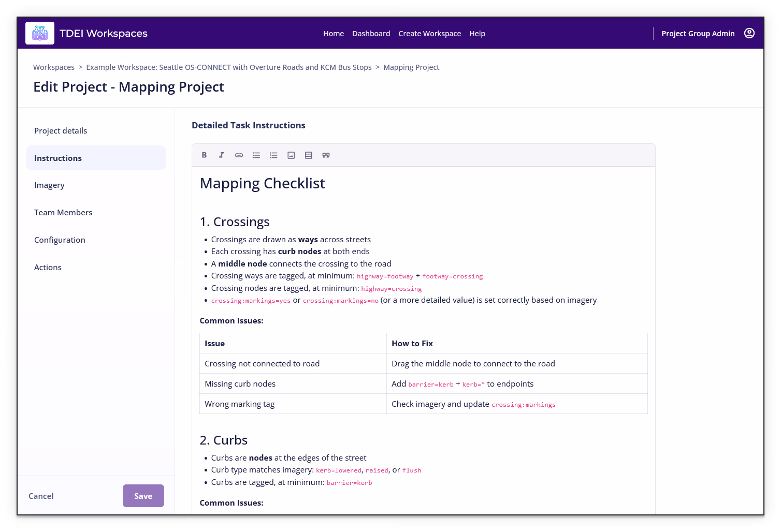Image resolution: width=781 pixels, height=532 pixels.
Task: Click the 'How to Fix' column header
Action: tap(517, 343)
